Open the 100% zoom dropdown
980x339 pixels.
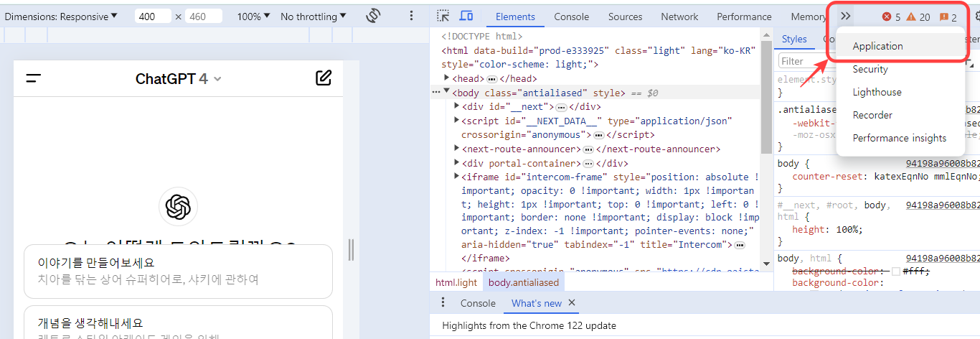pyautogui.click(x=253, y=17)
